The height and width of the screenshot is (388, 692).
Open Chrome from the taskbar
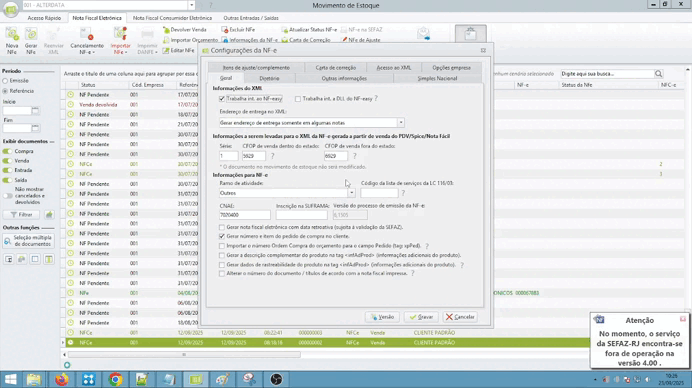(116, 379)
